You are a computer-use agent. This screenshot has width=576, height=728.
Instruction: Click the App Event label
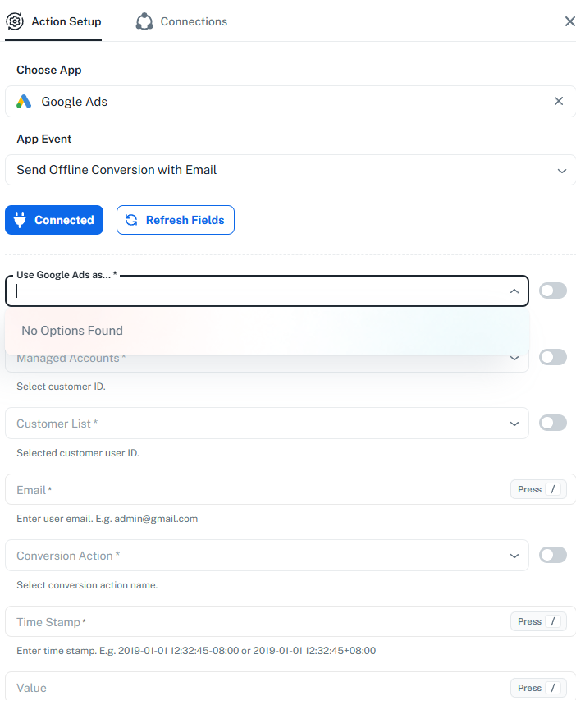pyautogui.click(x=44, y=140)
